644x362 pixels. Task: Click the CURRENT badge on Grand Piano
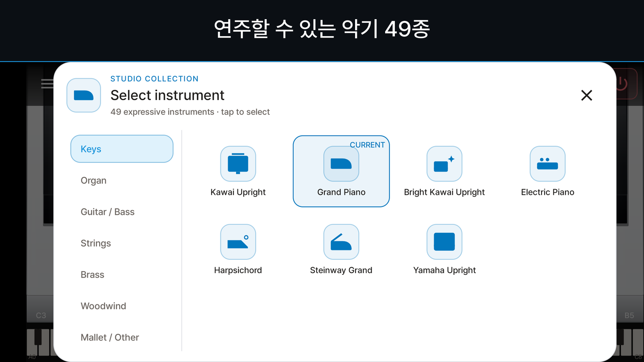coord(367,145)
